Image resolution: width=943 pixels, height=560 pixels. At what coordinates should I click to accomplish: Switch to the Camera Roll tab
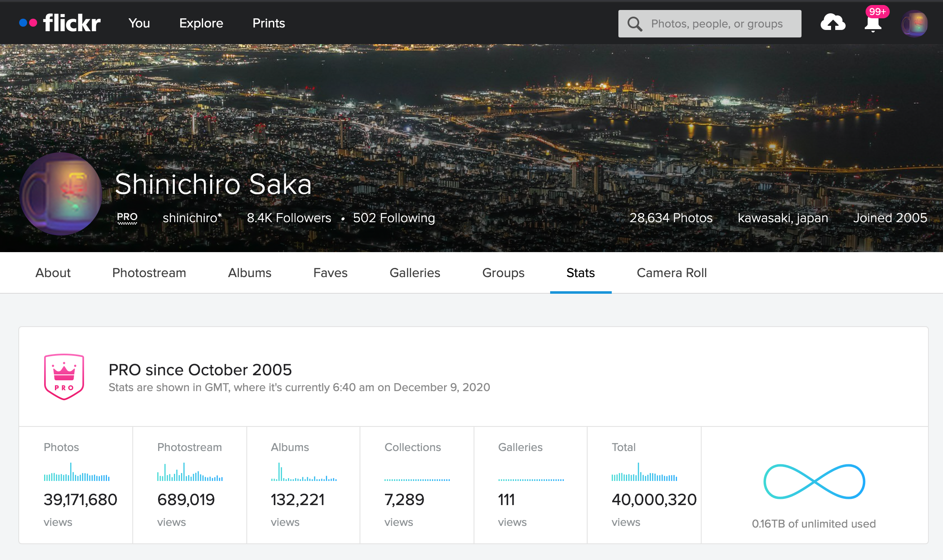click(x=672, y=273)
